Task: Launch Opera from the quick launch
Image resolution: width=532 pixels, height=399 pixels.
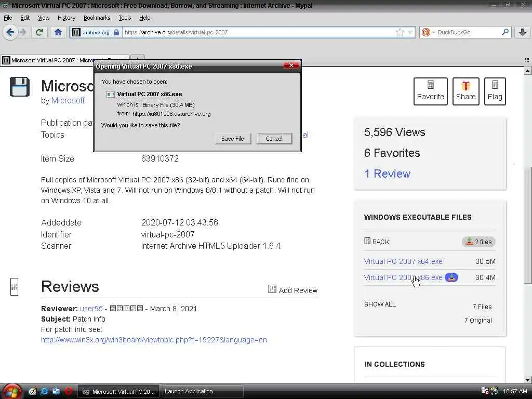Action: click(68, 391)
